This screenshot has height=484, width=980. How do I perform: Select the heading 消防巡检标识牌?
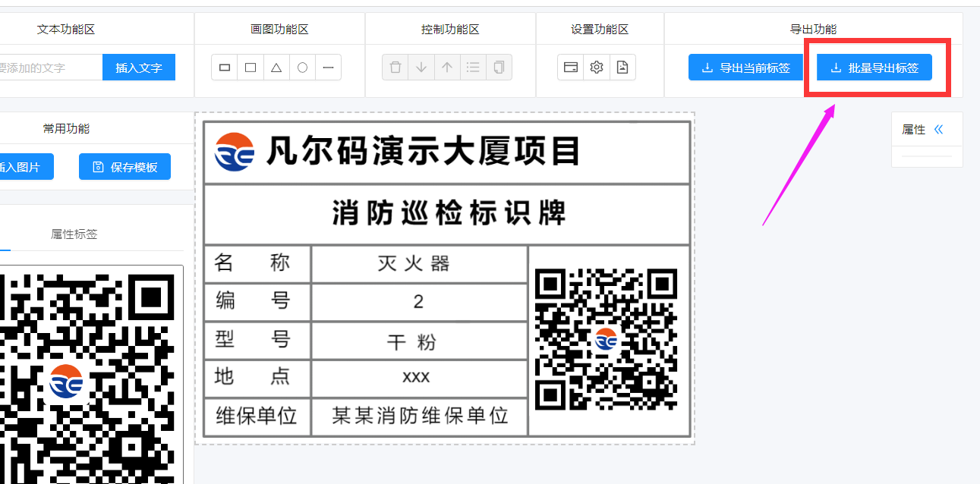point(449,213)
